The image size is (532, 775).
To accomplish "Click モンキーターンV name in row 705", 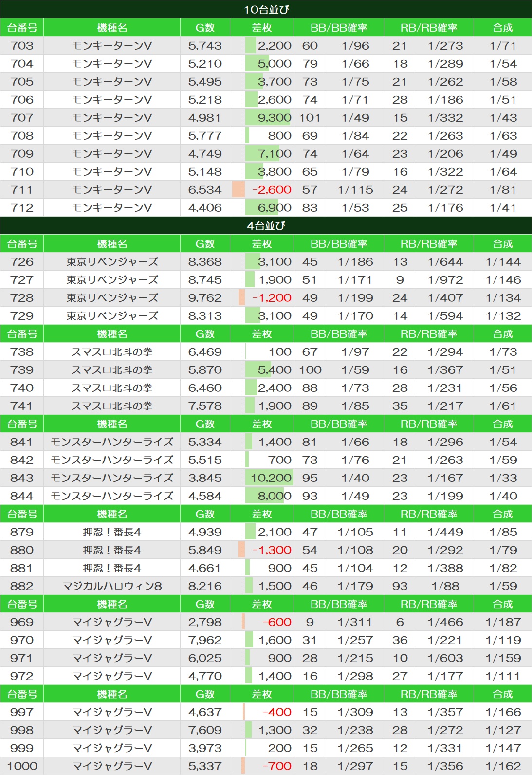I will (112, 82).
